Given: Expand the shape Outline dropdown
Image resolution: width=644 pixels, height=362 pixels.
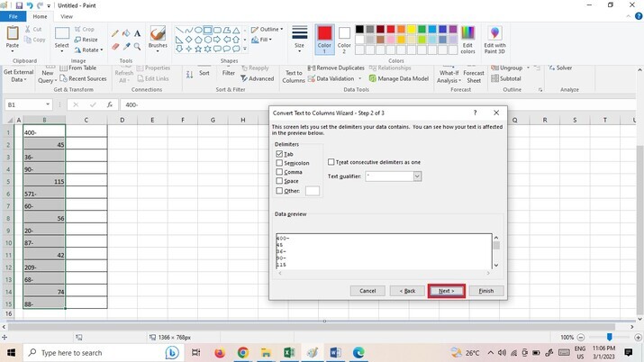Looking at the screenshot, I should (282, 29).
